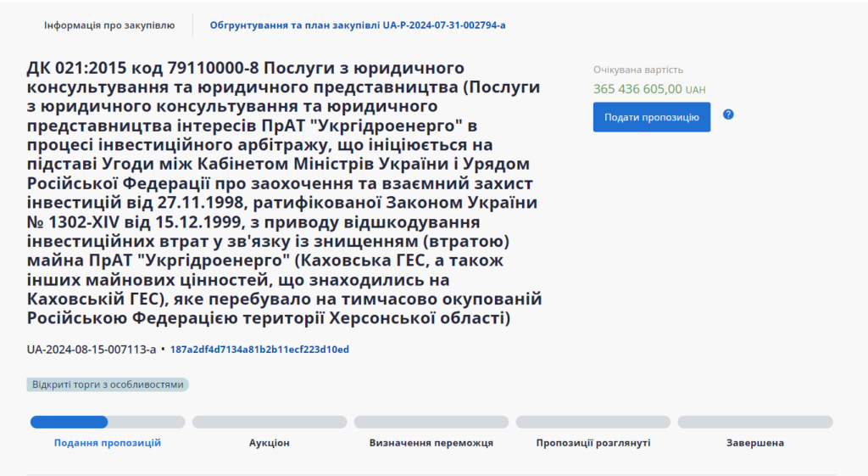Open the blue question mark help icon
The width and height of the screenshot is (868, 476).
point(728,115)
